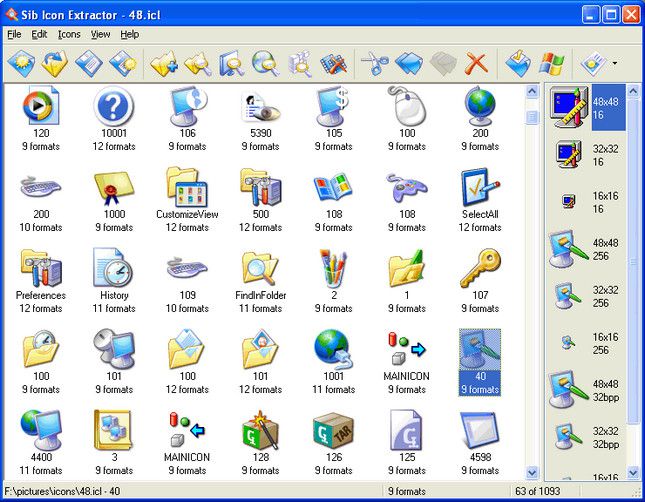This screenshot has width=645, height=502.
Task: Click the film strip with red X icon
Action: (334, 63)
